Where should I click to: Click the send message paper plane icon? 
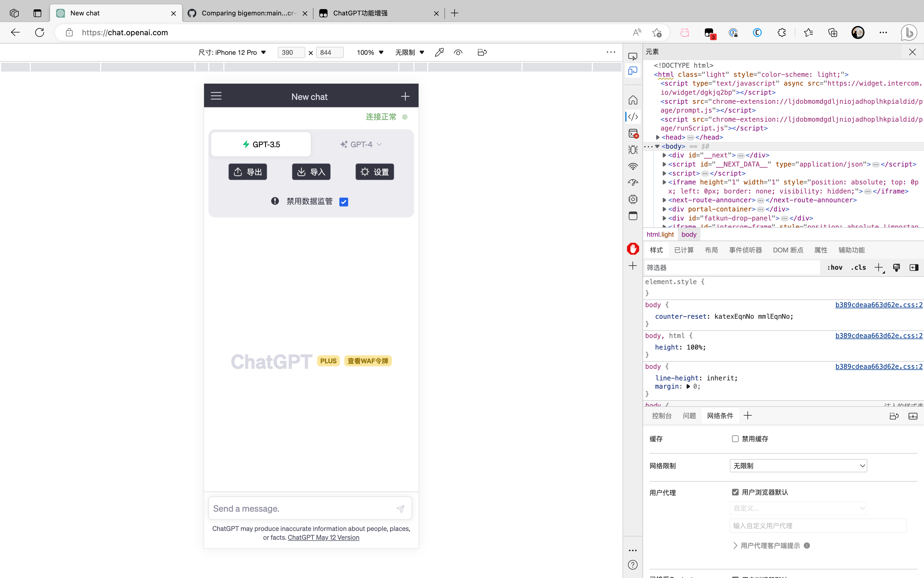tap(400, 508)
